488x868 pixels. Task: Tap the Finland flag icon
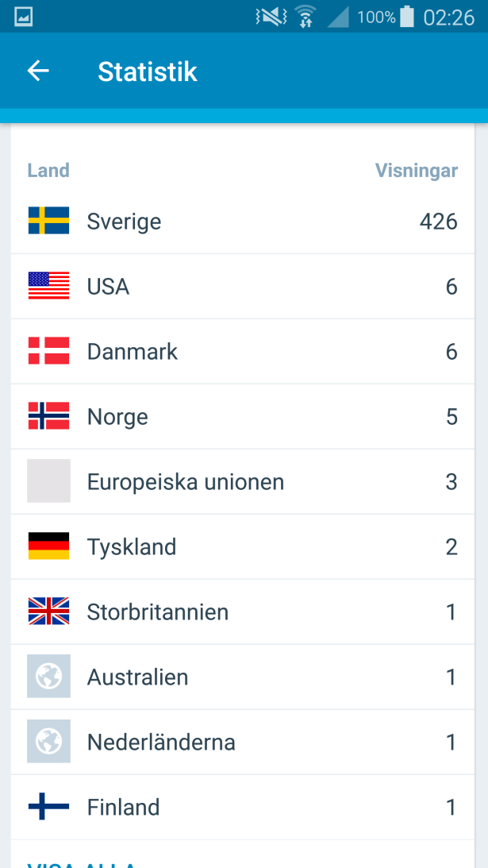coord(48,808)
